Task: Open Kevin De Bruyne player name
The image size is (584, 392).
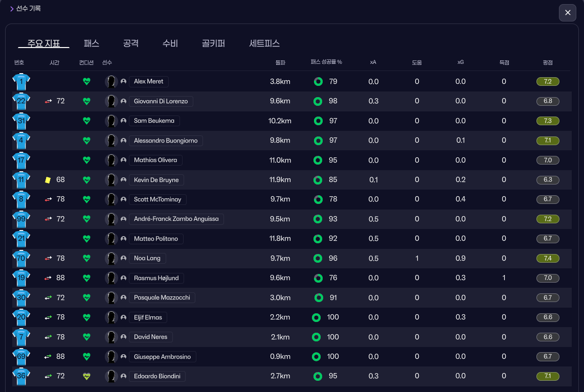Action: [x=156, y=180]
